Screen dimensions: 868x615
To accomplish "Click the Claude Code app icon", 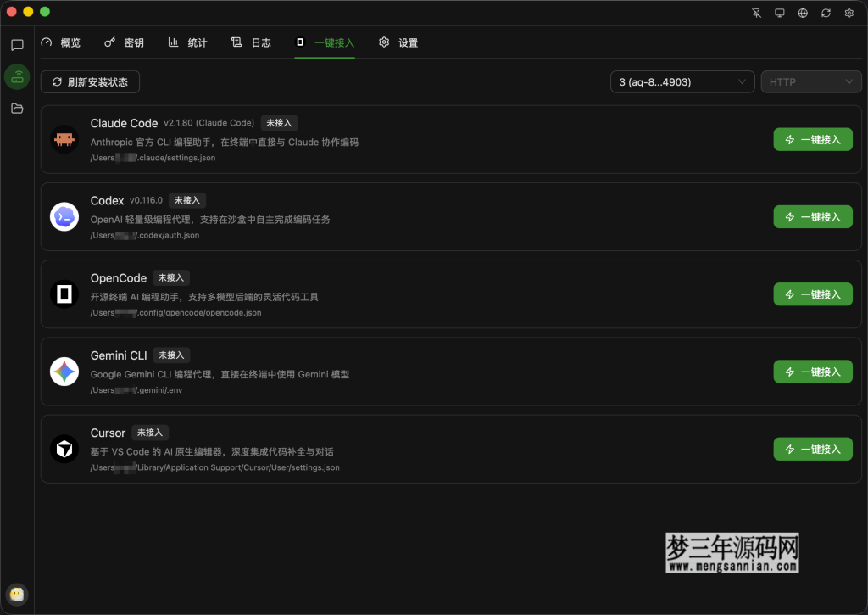I will (64, 139).
